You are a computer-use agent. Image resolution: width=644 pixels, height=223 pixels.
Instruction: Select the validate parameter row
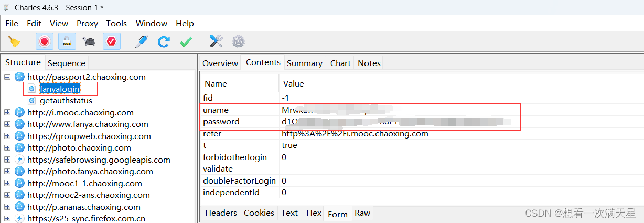point(422,169)
